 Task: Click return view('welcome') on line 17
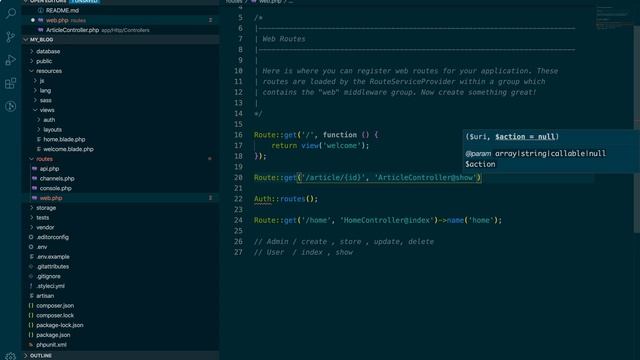tap(320, 146)
